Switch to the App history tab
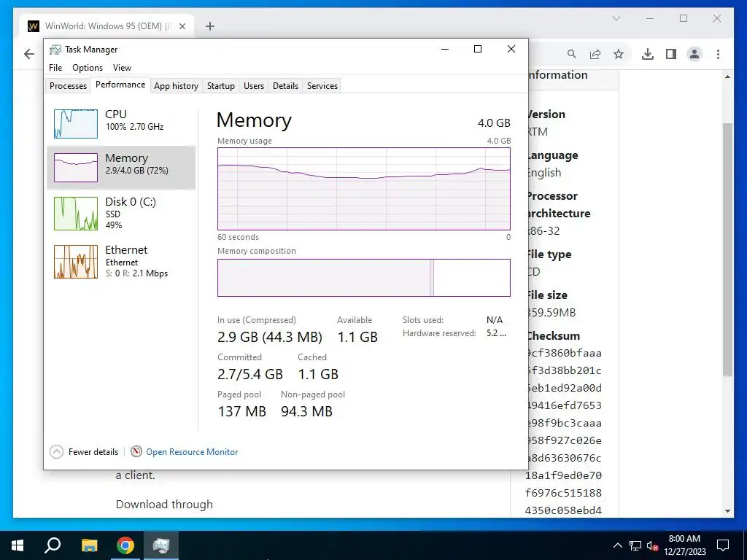 176,86
